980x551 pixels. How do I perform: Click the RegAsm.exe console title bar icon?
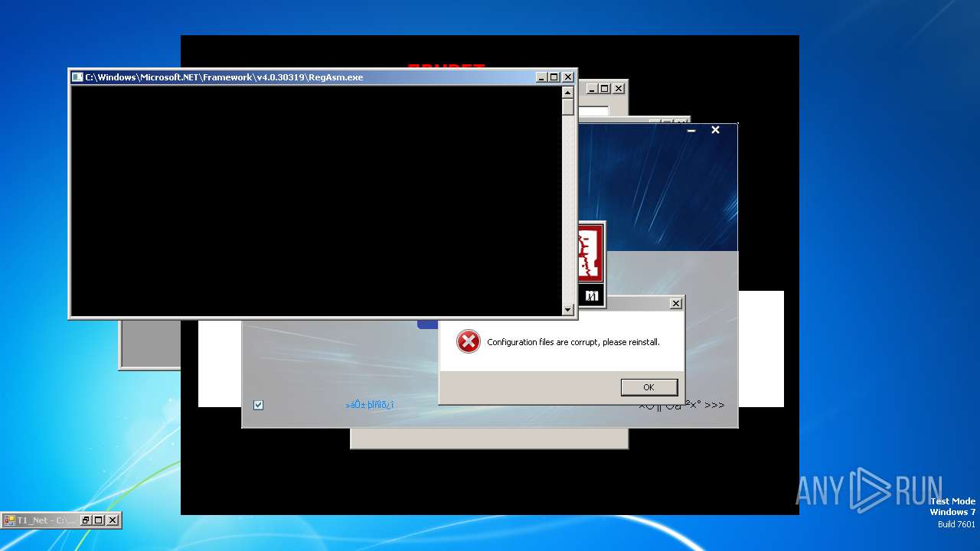77,77
